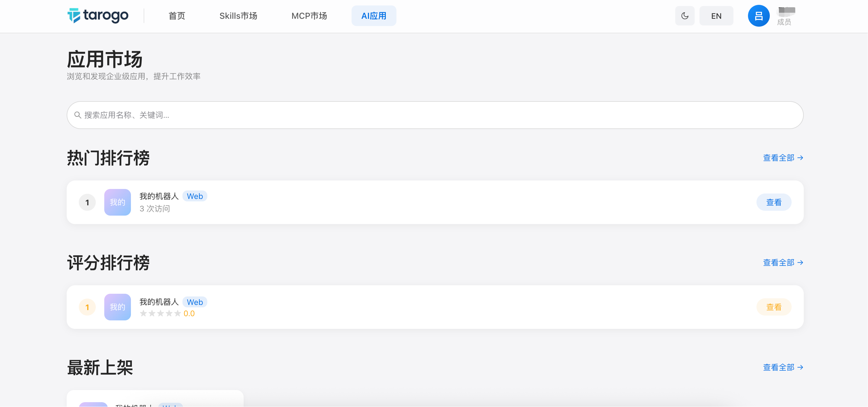The image size is (868, 407).
Task: Open the blue user avatar menu
Action: (x=759, y=16)
